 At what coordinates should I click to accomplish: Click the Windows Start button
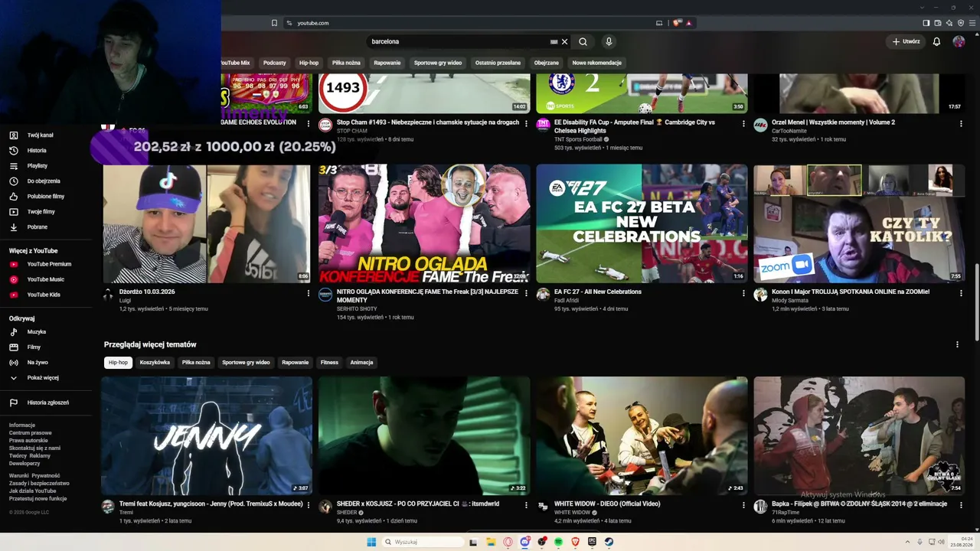tap(371, 542)
